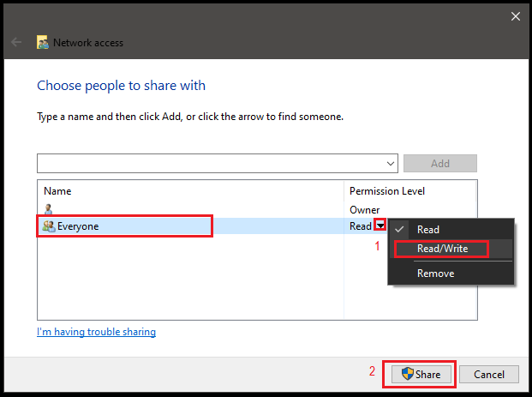Click the back arrow in the title bar

click(16, 41)
